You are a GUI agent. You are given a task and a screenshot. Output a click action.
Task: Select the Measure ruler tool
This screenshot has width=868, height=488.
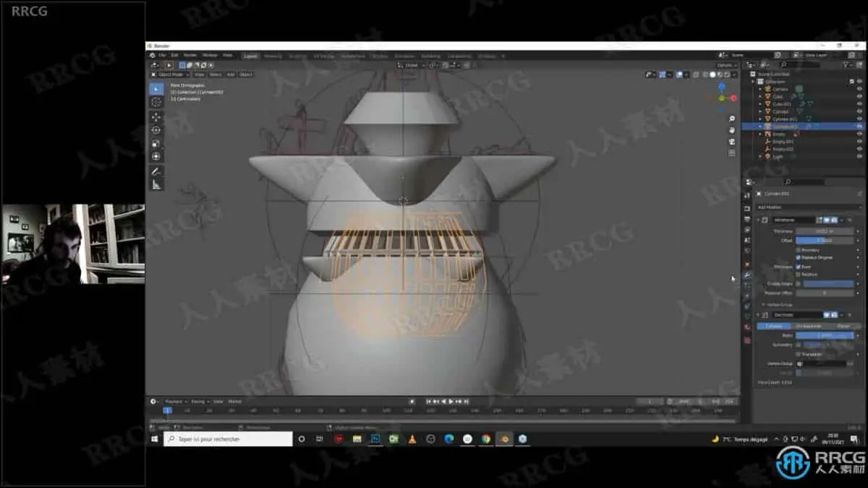(156, 184)
